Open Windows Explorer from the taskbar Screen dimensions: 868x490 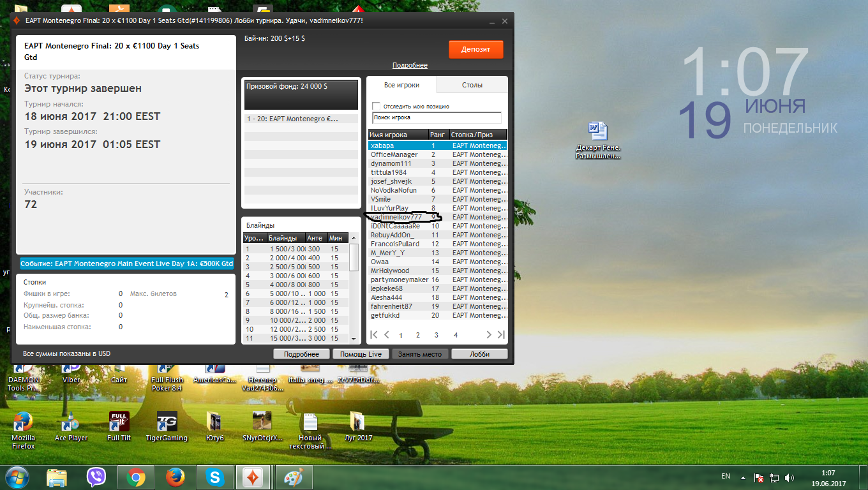click(57, 477)
